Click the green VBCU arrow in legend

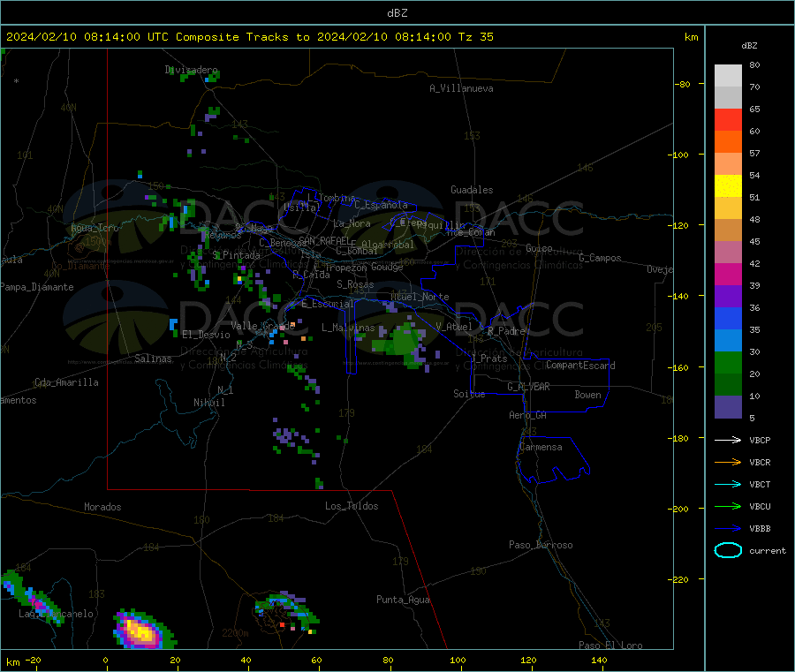[728, 506]
